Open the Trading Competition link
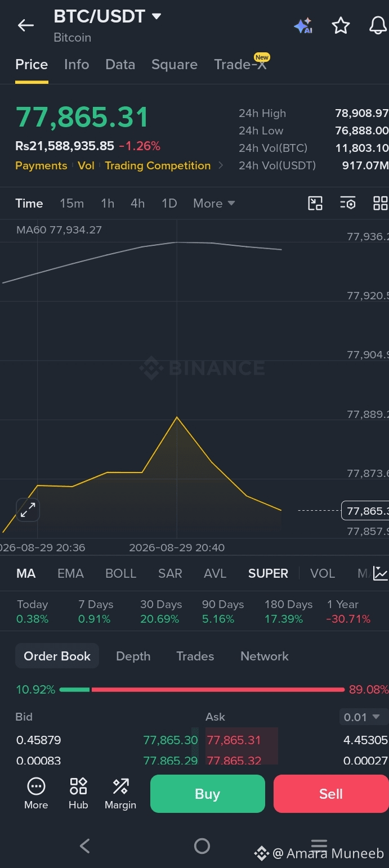 tap(158, 165)
